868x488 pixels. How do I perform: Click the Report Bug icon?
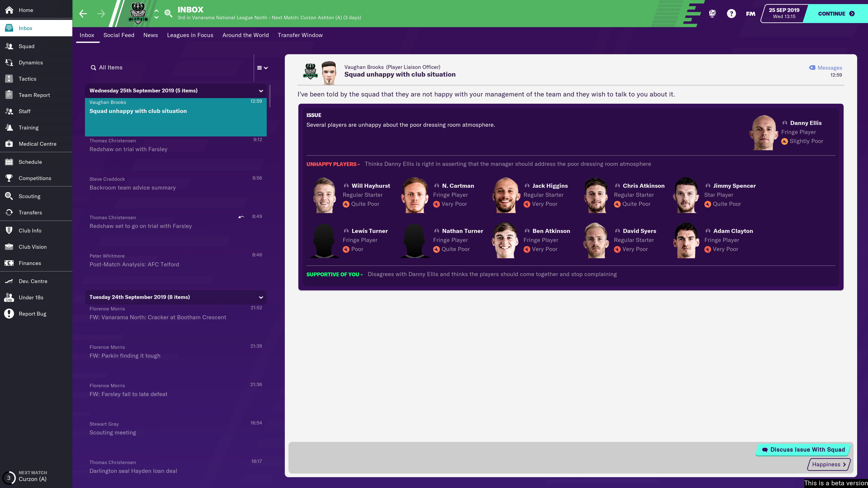pos(9,314)
